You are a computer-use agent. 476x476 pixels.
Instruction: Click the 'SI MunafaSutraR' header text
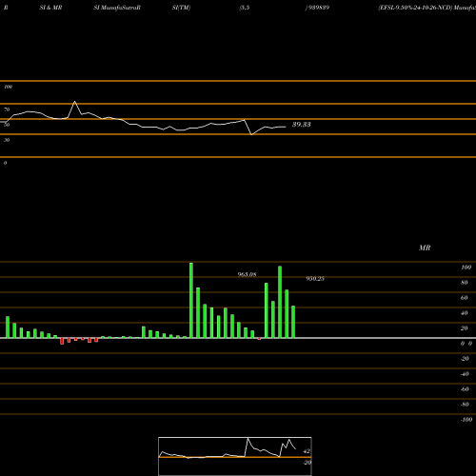[x=117, y=8]
